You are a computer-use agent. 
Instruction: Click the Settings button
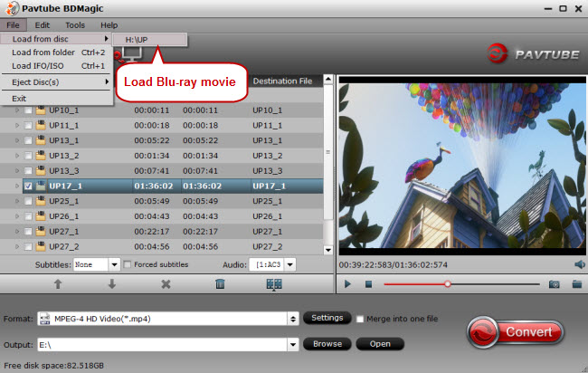[327, 318]
